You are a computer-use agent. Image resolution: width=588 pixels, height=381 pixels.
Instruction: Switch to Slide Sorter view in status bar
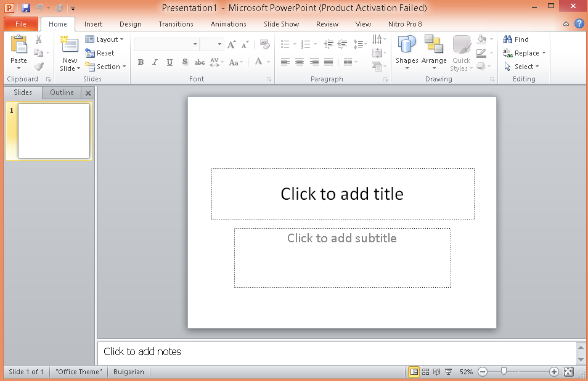(425, 372)
